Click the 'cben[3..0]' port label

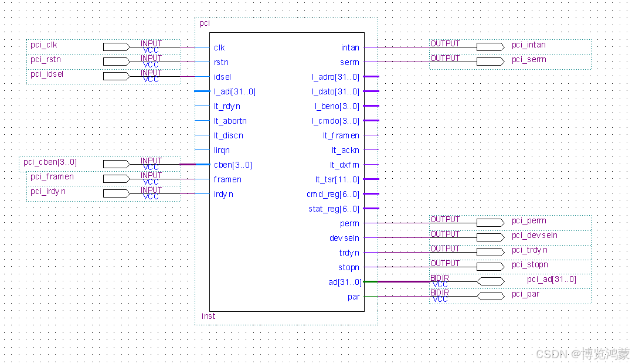click(x=233, y=165)
